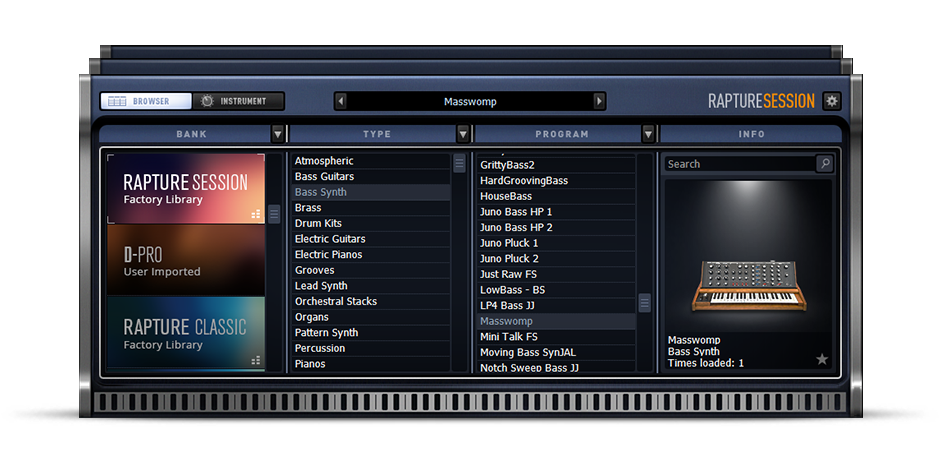This screenshot has width=940, height=470.
Task: Select the D-Pro User Imported bank
Action: (x=186, y=260)
